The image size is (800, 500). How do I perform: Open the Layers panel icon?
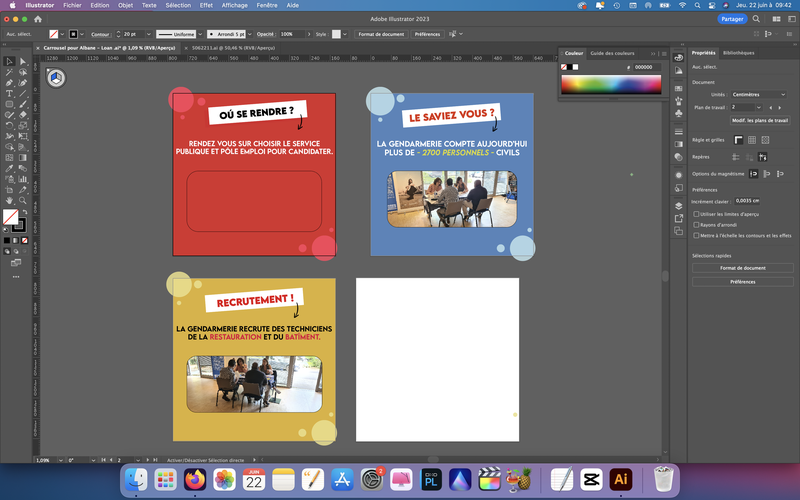pyautogui.click(x=679, y=206)
